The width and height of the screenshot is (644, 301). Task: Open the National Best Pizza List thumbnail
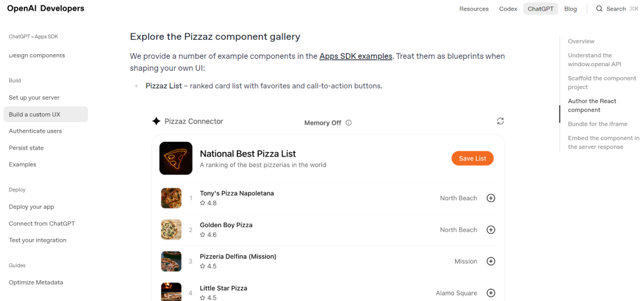tap(176, 158)
